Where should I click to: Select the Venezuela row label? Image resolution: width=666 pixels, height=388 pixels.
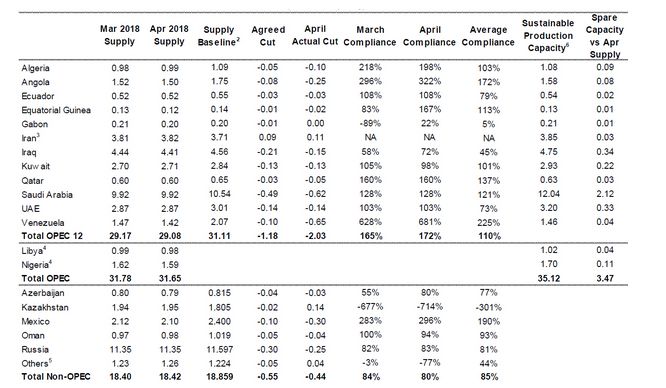[43, 223]
